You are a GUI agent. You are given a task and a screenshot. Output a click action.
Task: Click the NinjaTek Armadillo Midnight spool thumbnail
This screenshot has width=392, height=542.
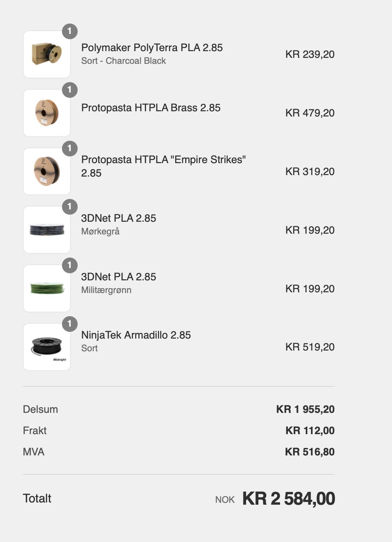tap(47, 347)
